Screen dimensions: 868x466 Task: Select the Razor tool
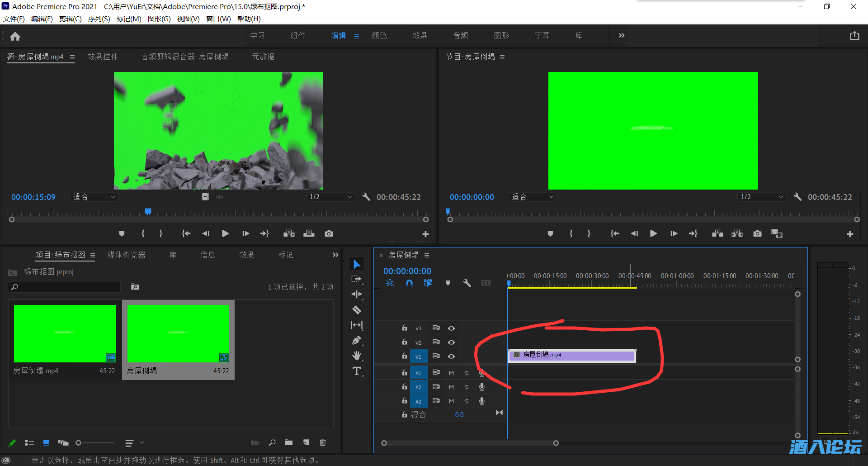tap(357, 309)
